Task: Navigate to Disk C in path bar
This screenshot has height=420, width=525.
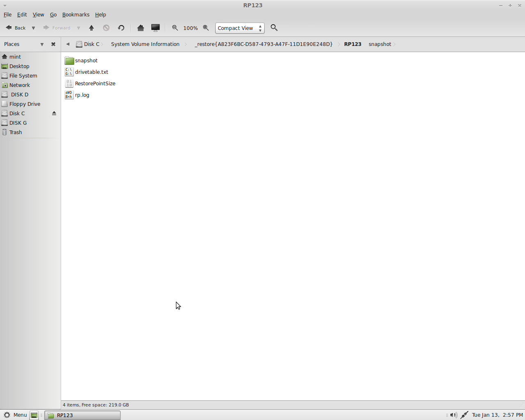Action: [x=88, y=44]
